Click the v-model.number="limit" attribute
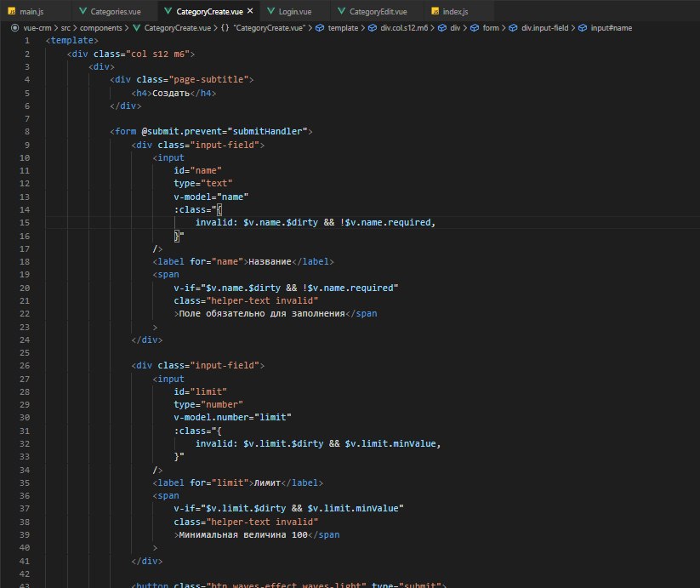The width and height of the screenshot is (700, 588). coord(232,418)
